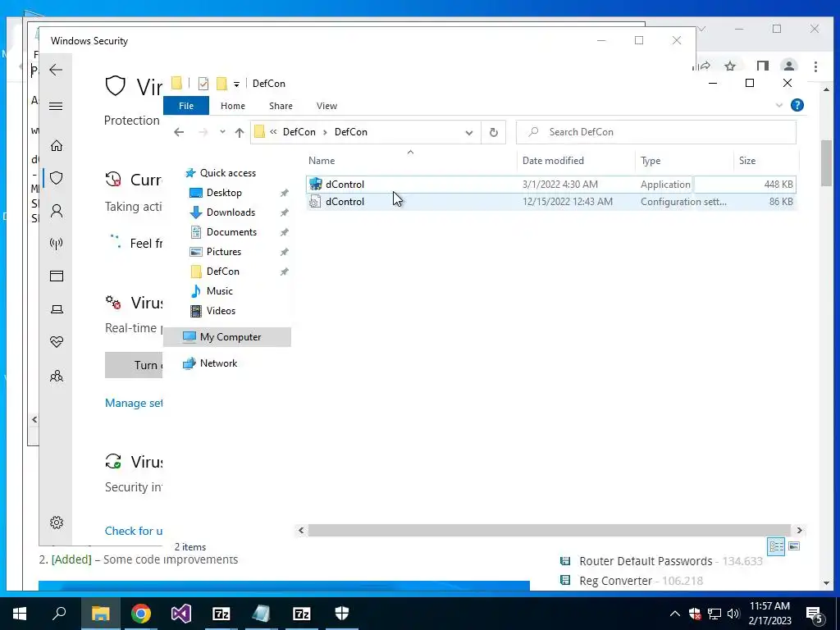
Task: Open Family options icon
Action: 57,376
